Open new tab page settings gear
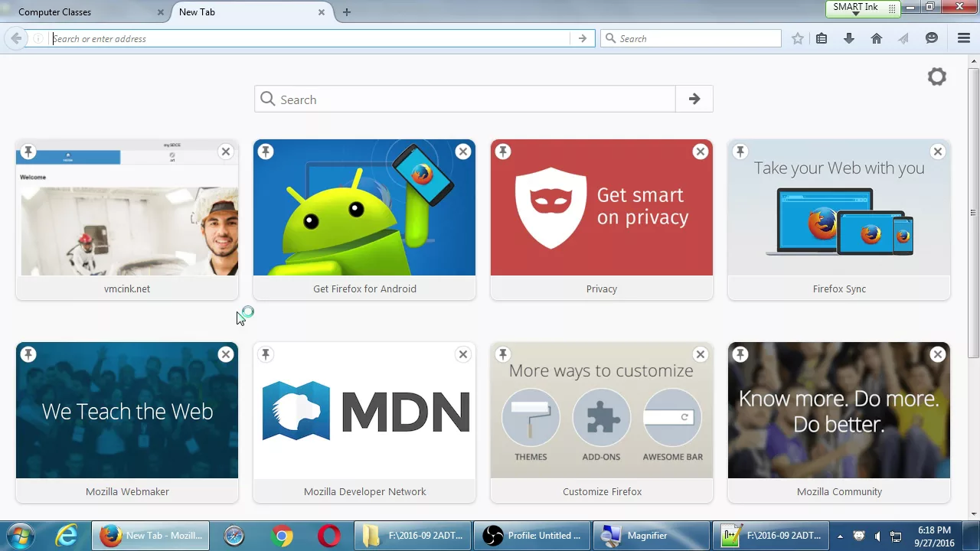Image resolution: width=980 pixels, height=551 pixels. tap(937, 77)
